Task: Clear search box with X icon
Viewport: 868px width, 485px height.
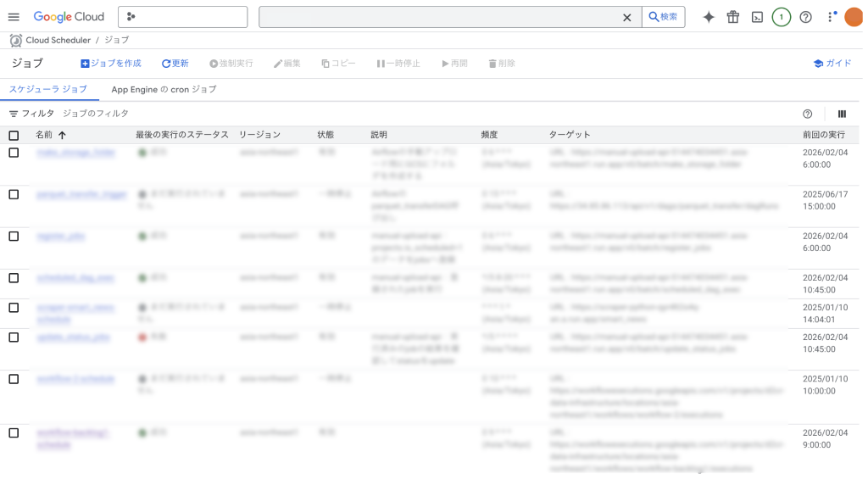Action: click(x=627, y=17)
